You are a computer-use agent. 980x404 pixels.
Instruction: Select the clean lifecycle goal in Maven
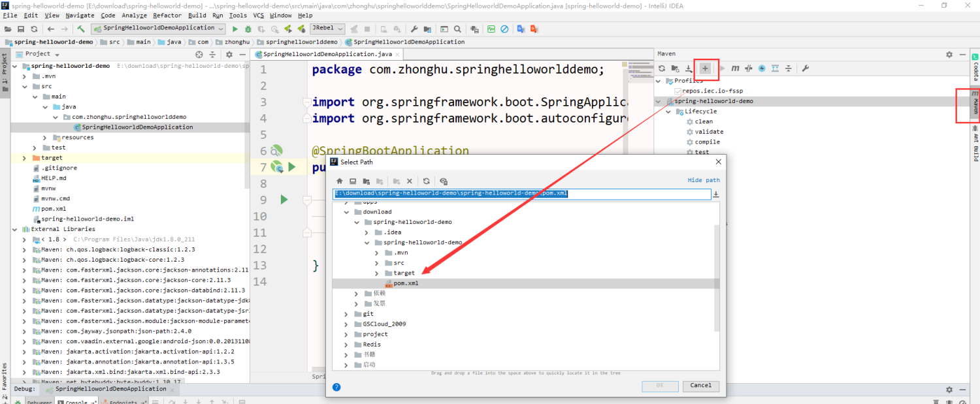[x=704, y=121]
